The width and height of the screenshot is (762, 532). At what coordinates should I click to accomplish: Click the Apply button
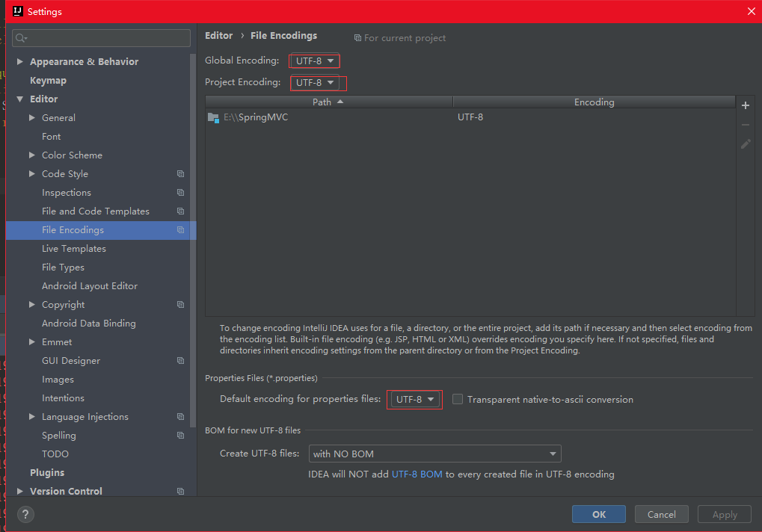click(x=725, y=515)
